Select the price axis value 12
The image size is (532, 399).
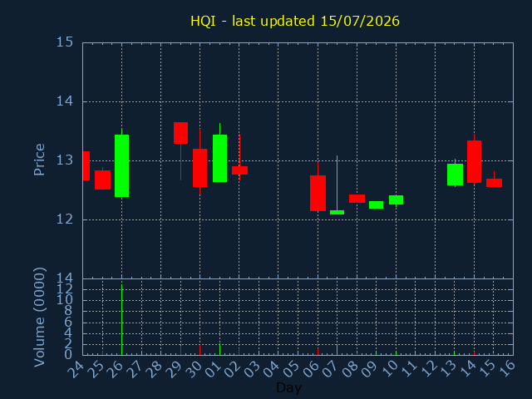pos(65,219)
